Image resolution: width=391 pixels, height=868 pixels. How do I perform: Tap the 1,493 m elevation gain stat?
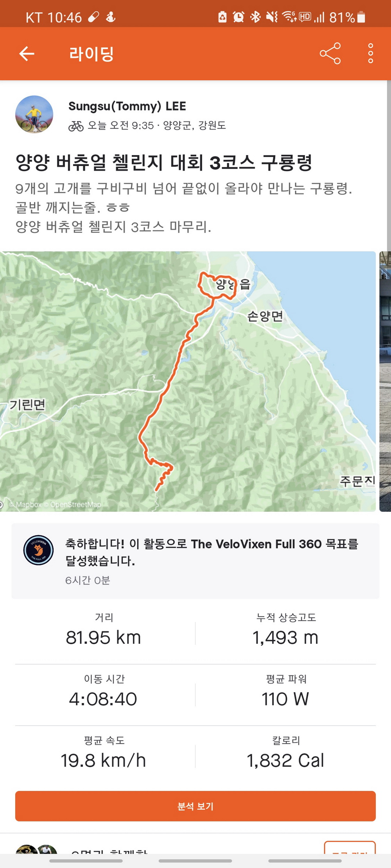[285, 638]
